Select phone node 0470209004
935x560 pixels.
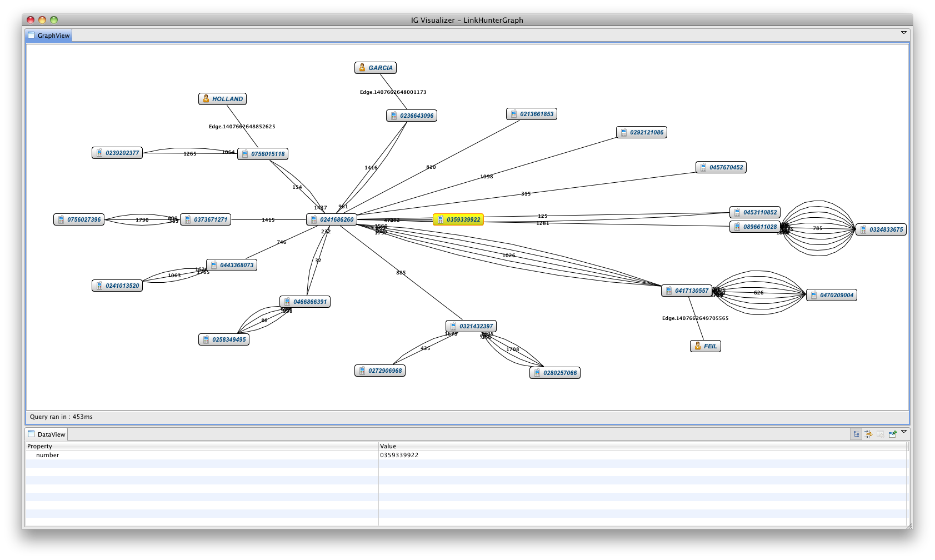832,295
